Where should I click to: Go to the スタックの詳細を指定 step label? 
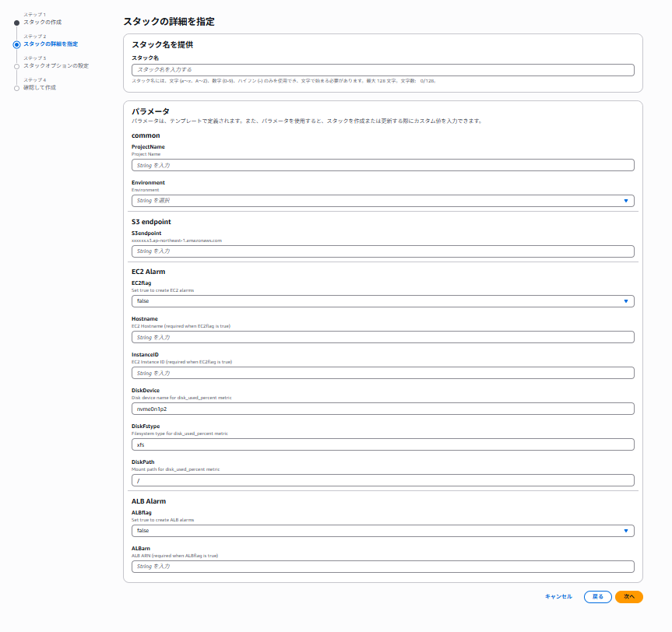50,44
